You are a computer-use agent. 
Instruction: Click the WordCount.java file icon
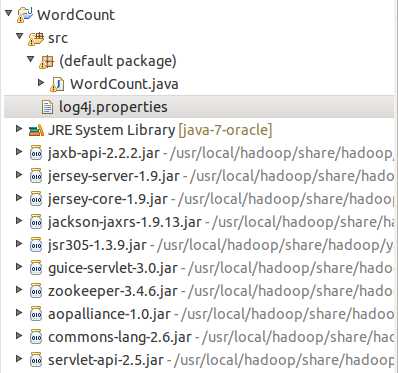click(x=57, y=84)
